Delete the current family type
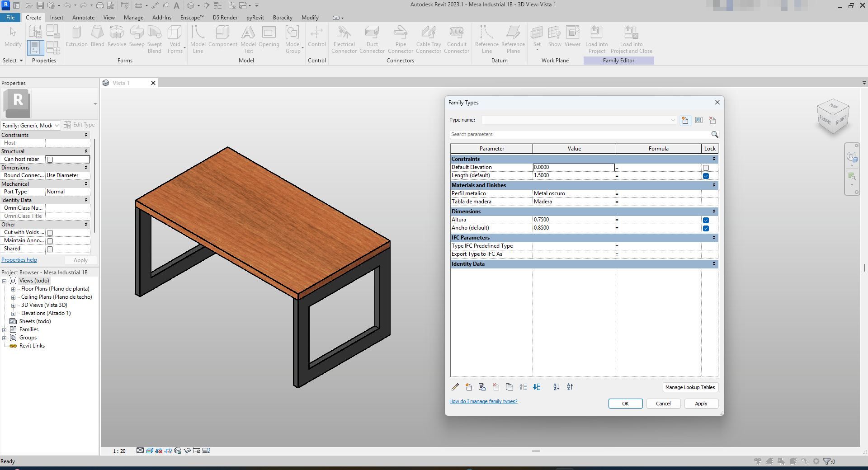This screenshot has width=868, height=470. (712, 120)
